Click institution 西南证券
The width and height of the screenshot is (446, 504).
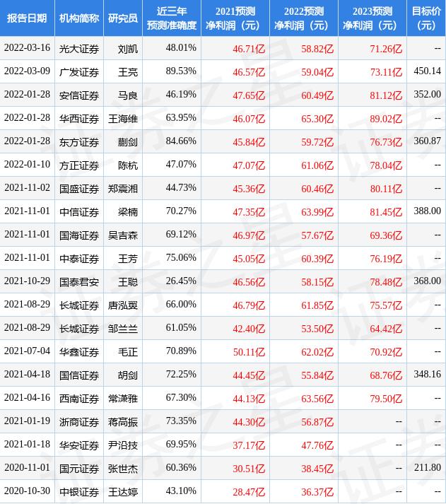pyautogui.click(x=79, y=399)
